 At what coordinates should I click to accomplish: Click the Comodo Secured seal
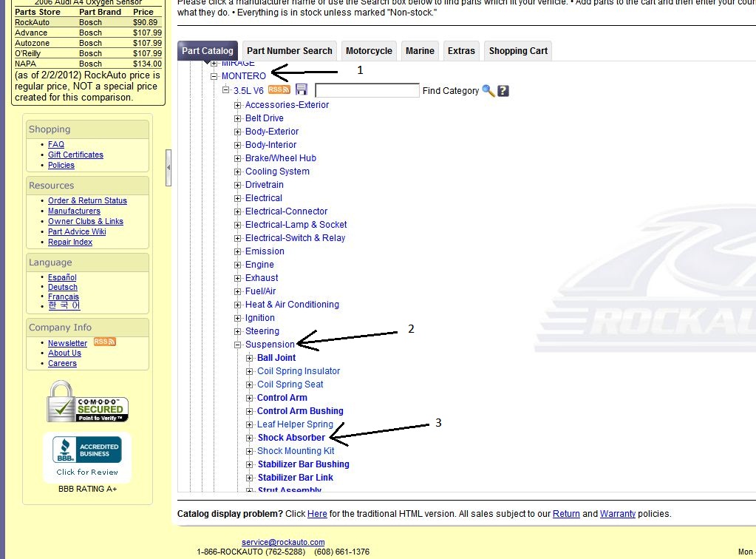87,402
